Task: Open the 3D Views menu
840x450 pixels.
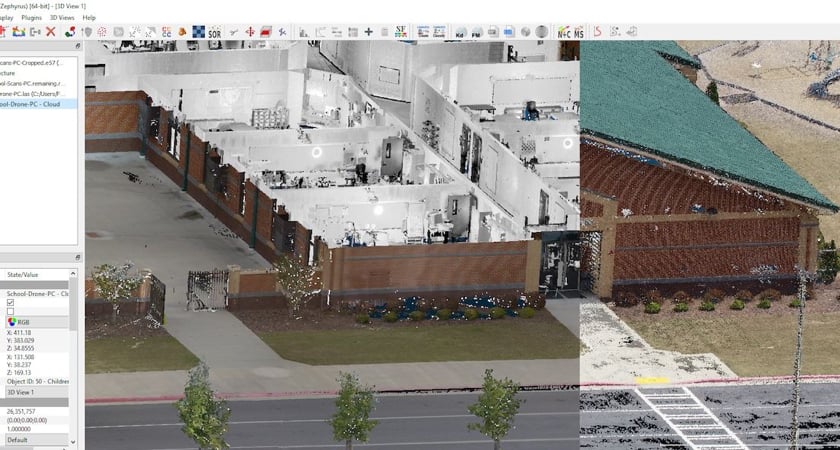Action: coord(61,17)
